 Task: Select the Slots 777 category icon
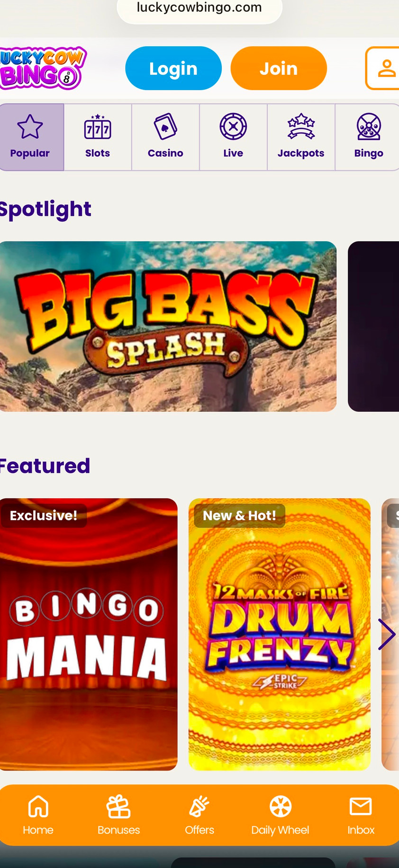(98, 137)
